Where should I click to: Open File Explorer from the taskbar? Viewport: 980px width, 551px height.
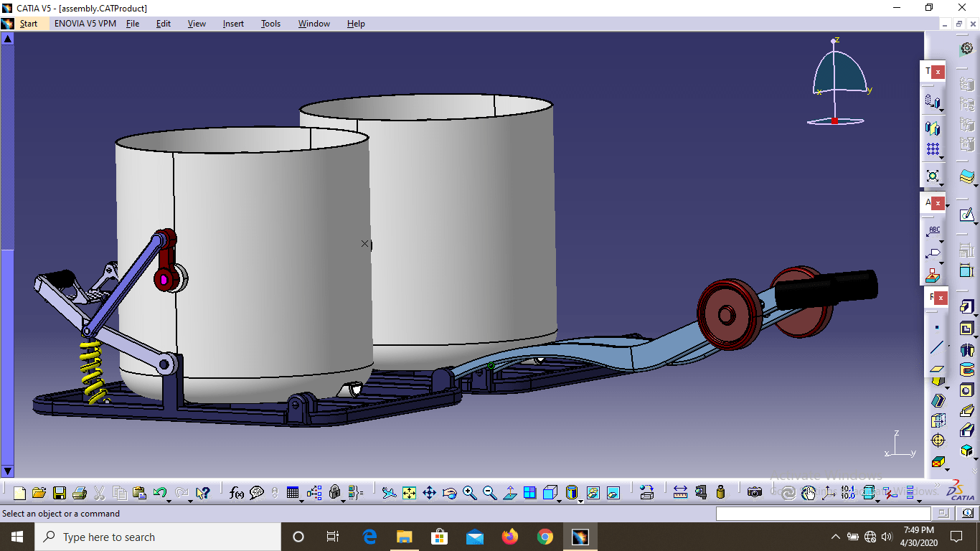click(x=405, y=537)
